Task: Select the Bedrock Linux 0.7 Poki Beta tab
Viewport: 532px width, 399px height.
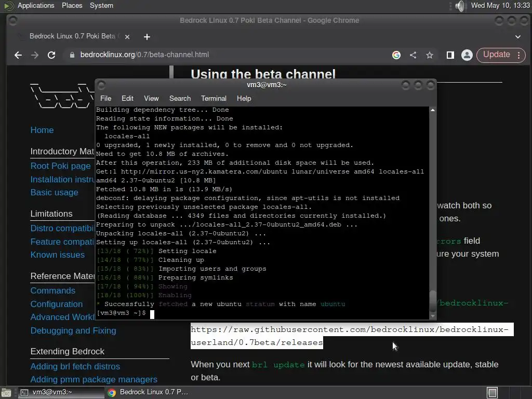Action: pos(73,36)
